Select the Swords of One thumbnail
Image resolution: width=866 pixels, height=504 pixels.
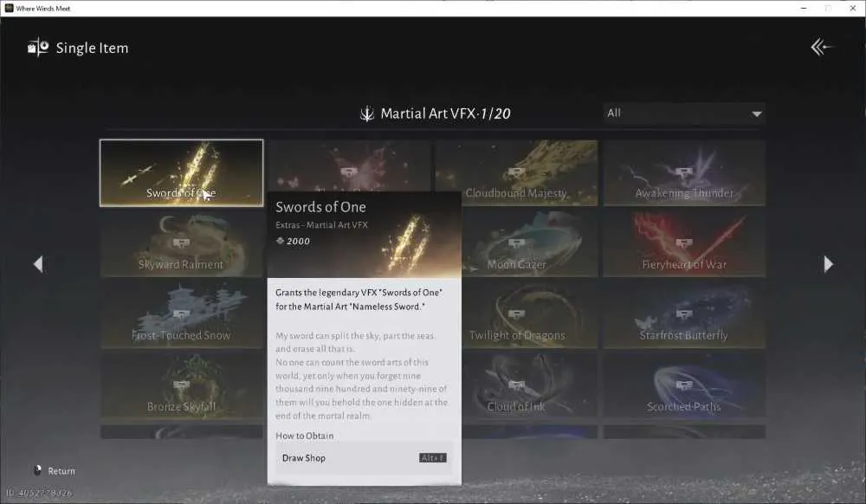pos(181,173)
